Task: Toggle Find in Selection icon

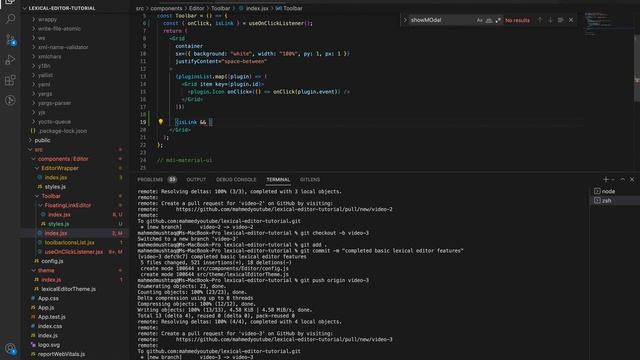Action: click(x=560, y=20)
